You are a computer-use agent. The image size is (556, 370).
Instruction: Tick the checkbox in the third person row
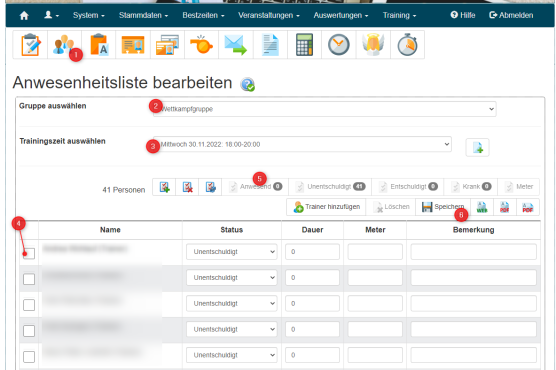tap(29, 305)
